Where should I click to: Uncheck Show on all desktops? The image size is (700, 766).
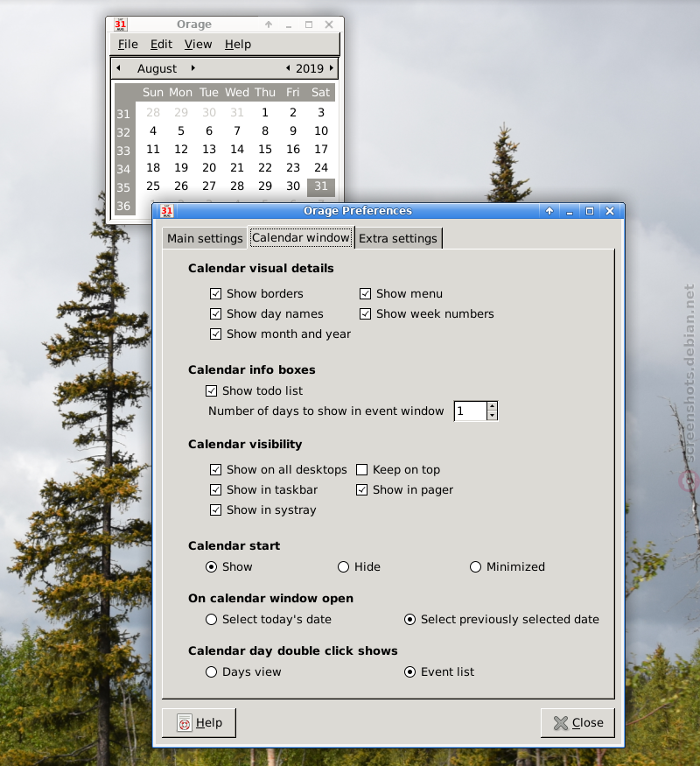coord(215,469)
